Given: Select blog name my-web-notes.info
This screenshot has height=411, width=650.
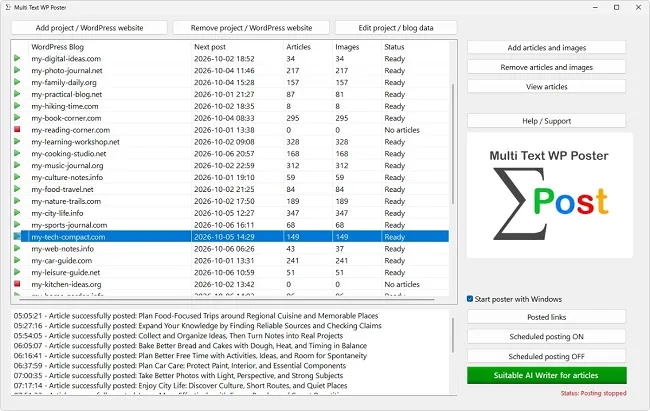Looking at the screenshot, I should point(63,249).
